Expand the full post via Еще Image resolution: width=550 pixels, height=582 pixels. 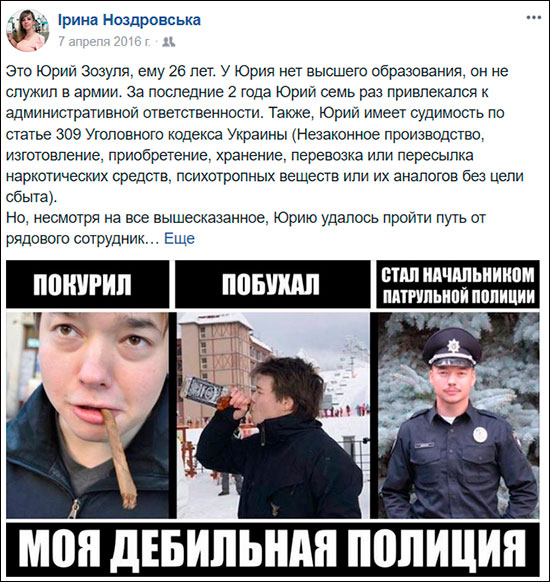pos(179,238)
